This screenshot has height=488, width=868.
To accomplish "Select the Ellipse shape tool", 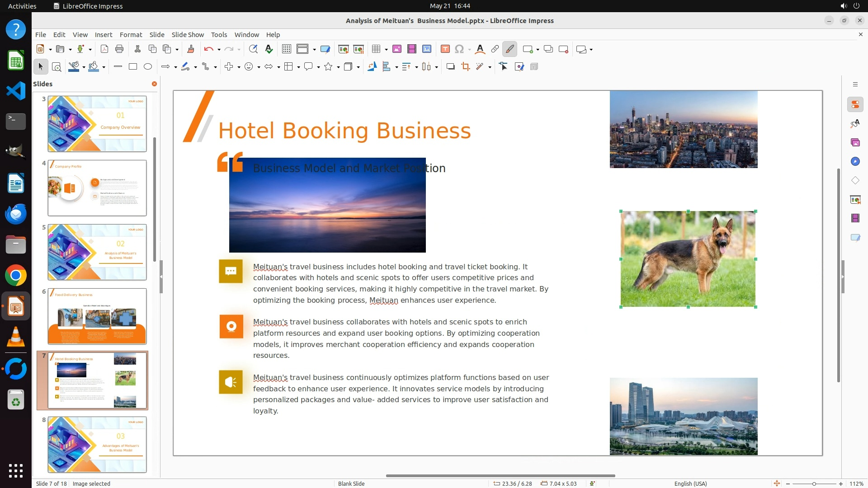I will [x=148, y=67].
